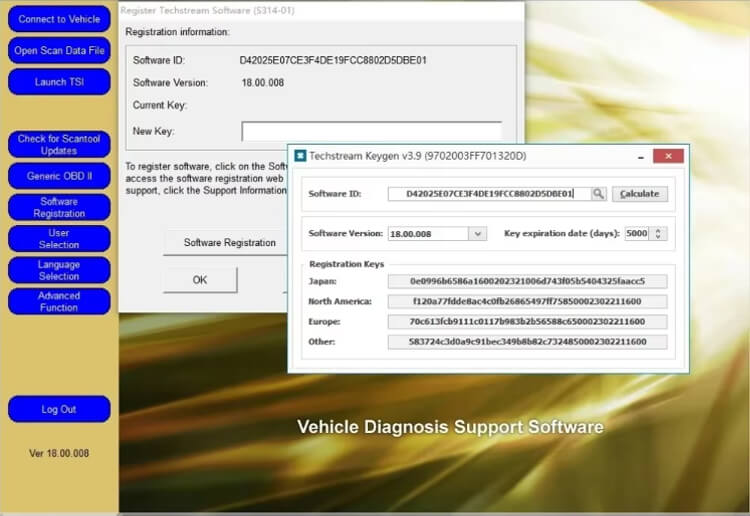
Task: Open User Selection
Action: [x=59, y=239]
